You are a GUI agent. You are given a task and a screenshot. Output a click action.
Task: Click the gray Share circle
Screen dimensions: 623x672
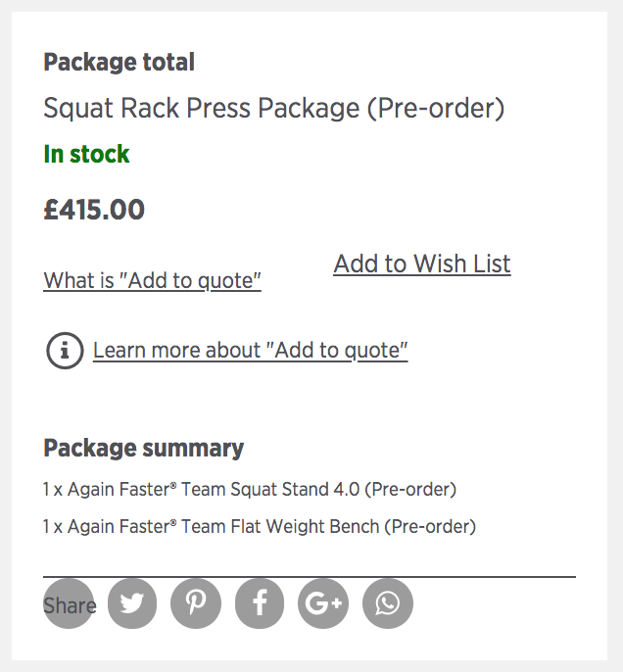(69, 603)
